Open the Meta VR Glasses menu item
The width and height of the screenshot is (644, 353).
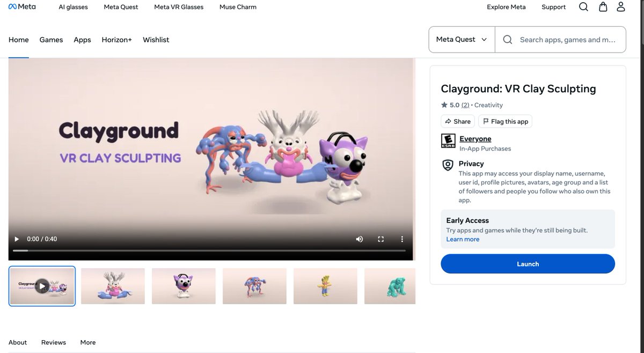coord(179,7)
